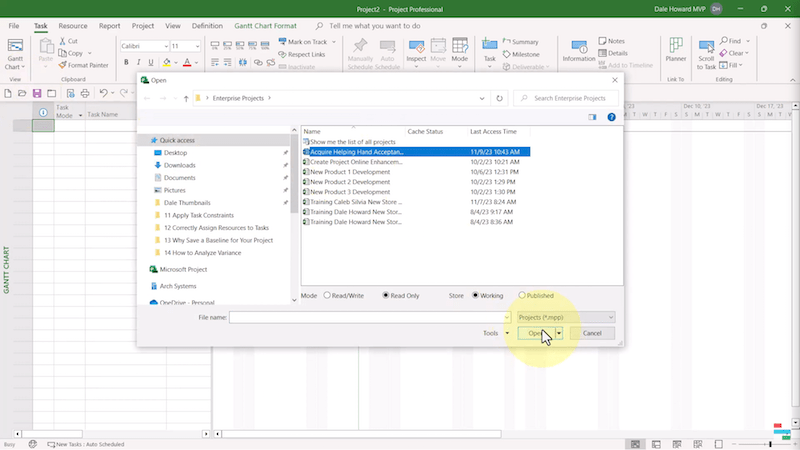Select the Read/Write mode radio button
The width and height of the screenshot is (800, 450).
pos(327,295)
